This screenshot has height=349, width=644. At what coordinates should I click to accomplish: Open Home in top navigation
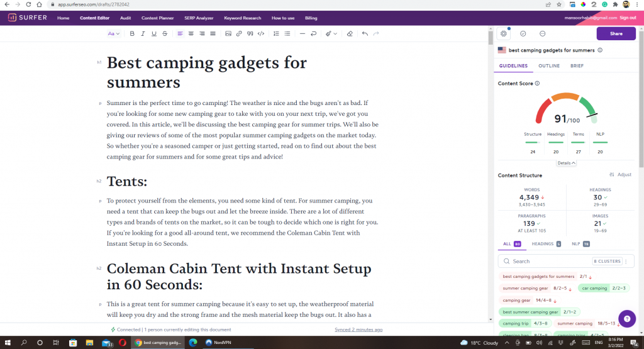pos(64,18)
